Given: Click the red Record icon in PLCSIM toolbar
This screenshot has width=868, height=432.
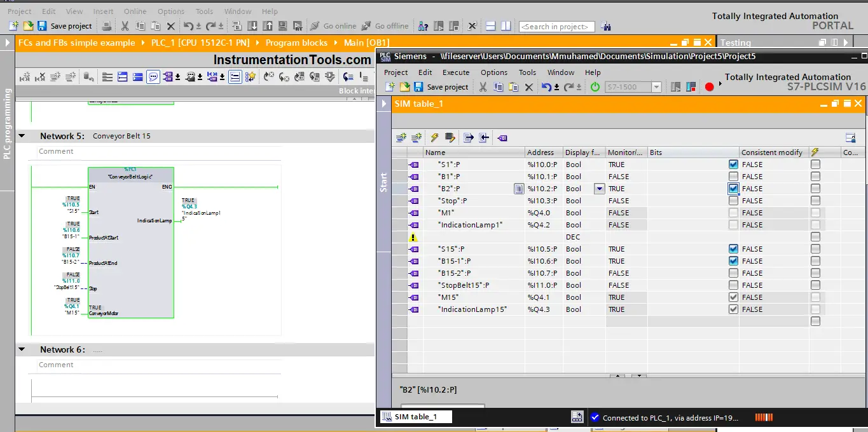Looking at the screenshot, I should tap(710, 87).
